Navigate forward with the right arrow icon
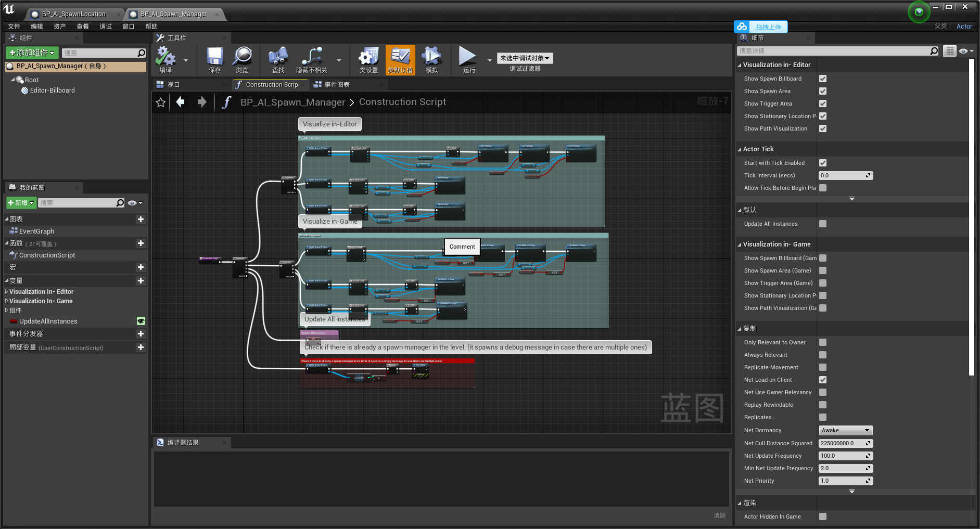Viewport: 980px width, 529px height. [202, 102]
